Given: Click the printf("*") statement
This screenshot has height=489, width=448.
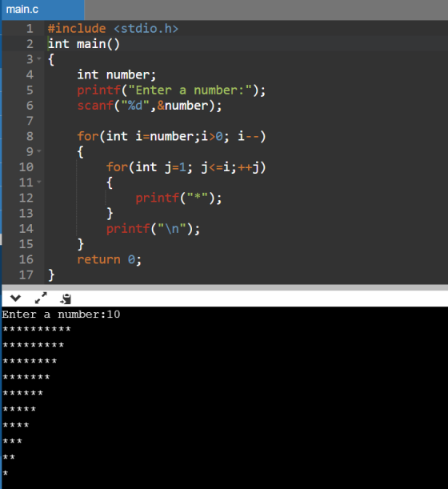Looking at the screenshot, I should [x=178, y=198].
